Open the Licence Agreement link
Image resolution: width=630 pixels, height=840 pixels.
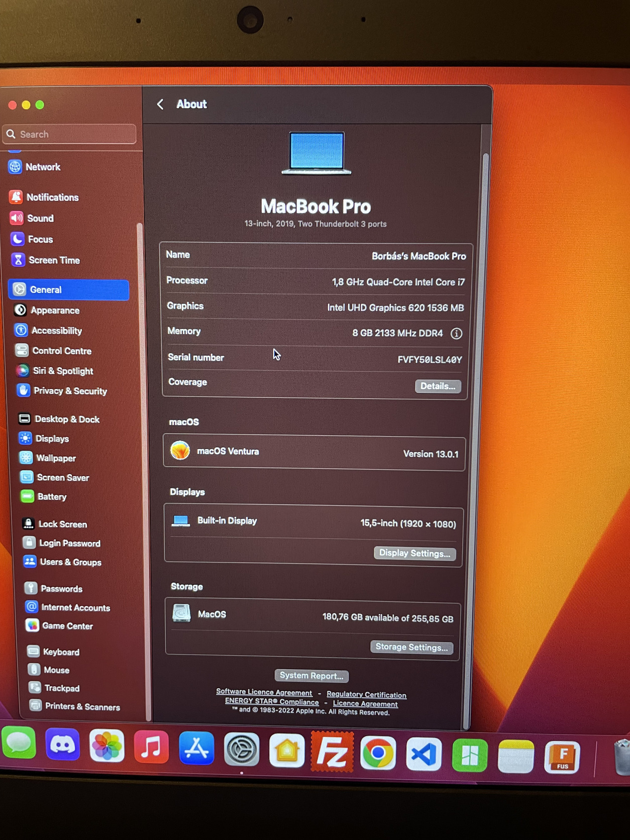[x=365, y=704]
